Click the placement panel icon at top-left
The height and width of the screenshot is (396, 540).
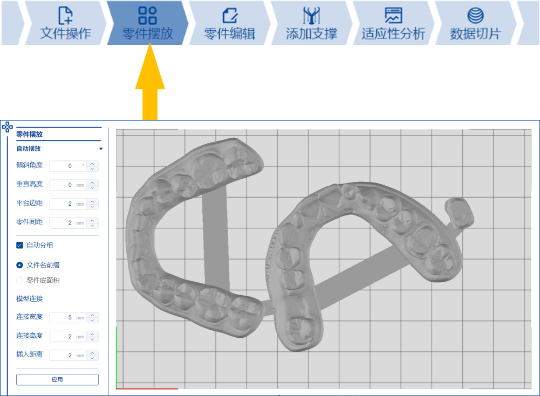coord(7,127)
